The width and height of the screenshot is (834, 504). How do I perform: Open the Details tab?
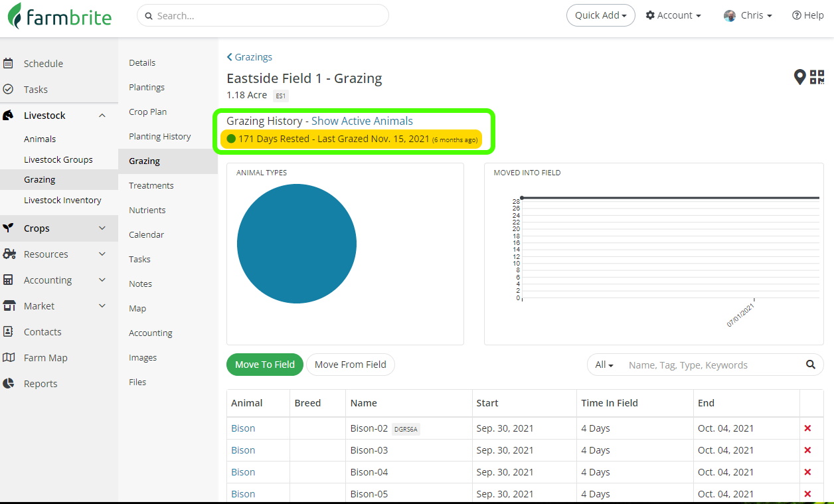click(142, 62)
